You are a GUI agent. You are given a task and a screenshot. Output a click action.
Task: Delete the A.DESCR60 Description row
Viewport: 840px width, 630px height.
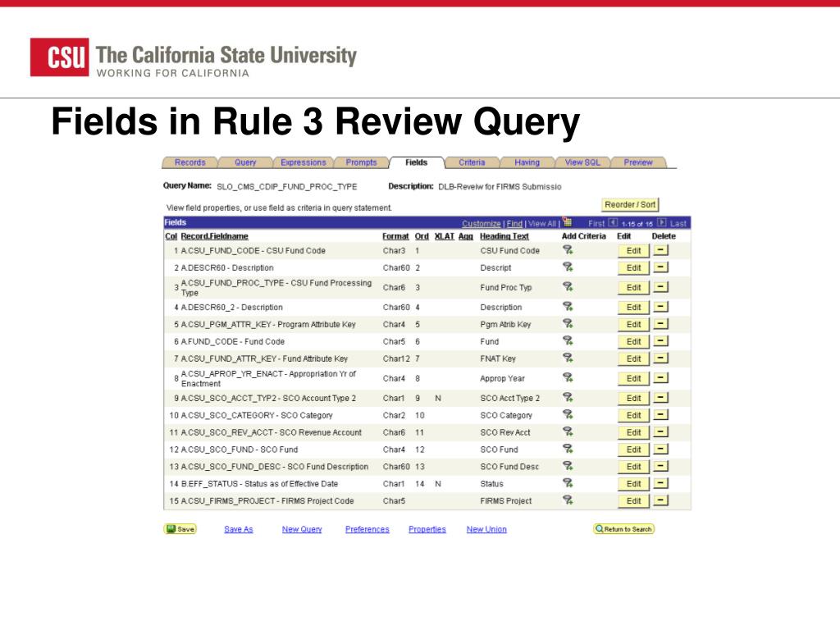click(661, 267)
